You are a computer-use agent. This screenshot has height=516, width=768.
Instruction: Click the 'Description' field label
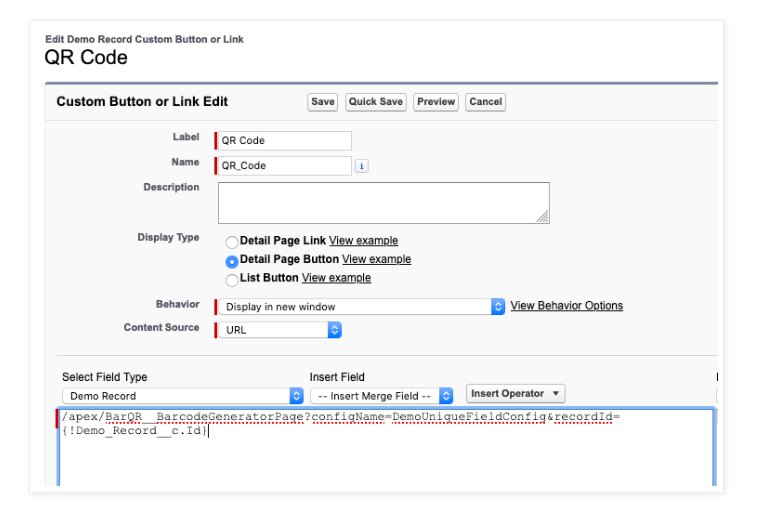pyautogui.click(x=171, y=187)
